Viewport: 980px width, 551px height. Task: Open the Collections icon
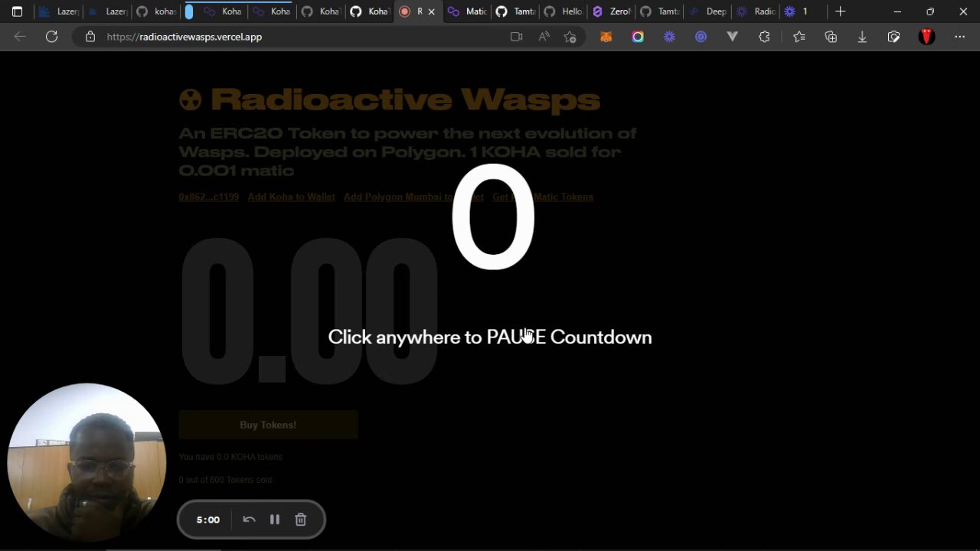[831, 37]
